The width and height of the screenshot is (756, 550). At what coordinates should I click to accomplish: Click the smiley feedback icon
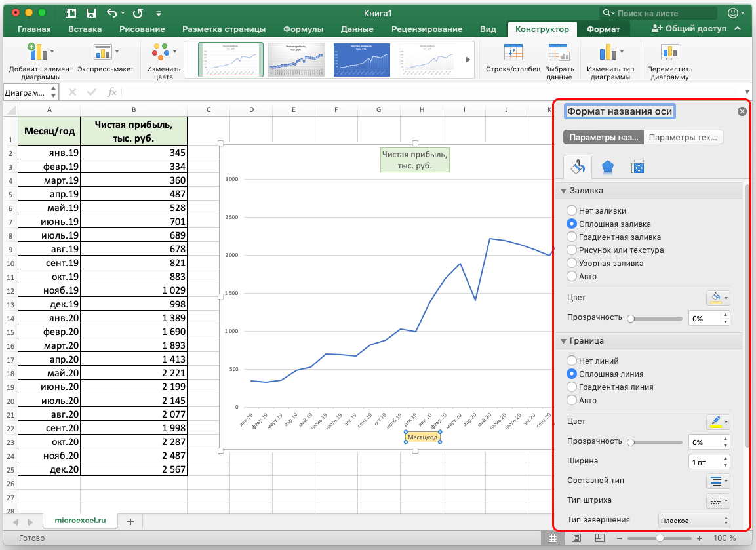point(733,14)
